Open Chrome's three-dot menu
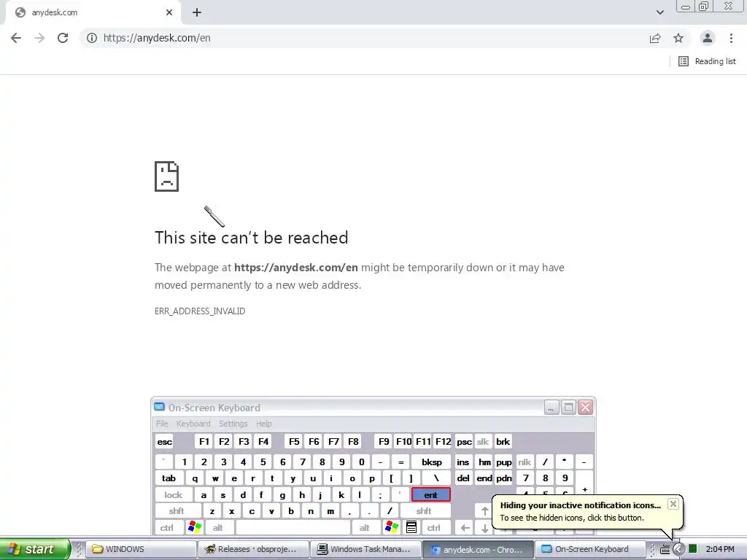The image size is (747, 560). 731,38
